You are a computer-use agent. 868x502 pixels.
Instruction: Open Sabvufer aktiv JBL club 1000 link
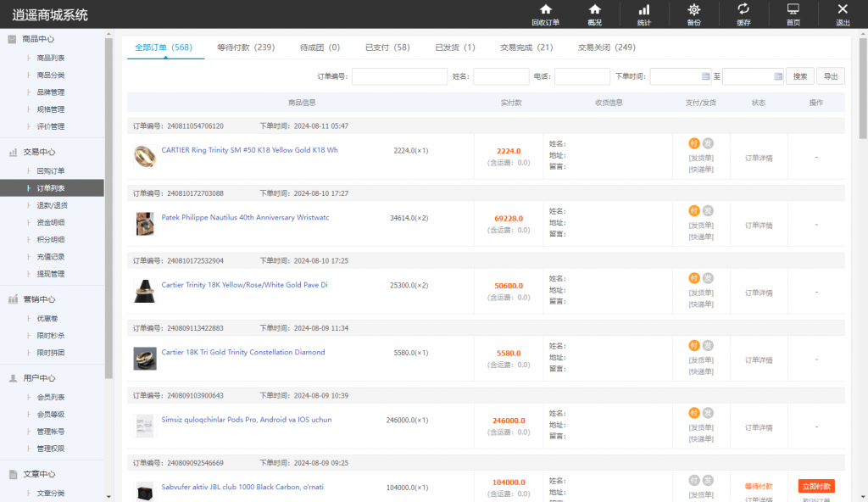(x=242, y=487)
